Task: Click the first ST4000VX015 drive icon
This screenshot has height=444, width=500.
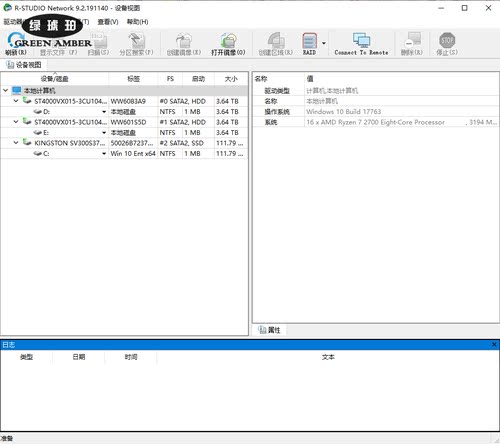Action: pos(27,101)
